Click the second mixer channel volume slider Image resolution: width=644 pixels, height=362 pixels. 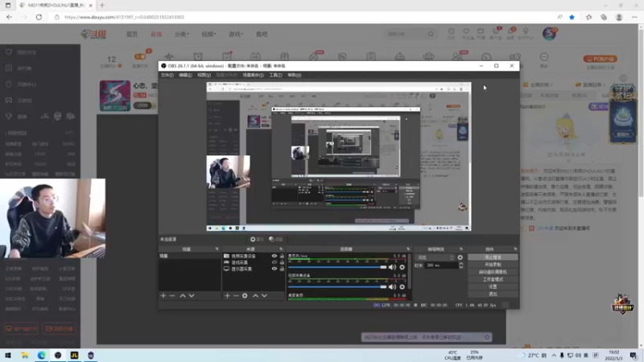click(x=337, y=287)
